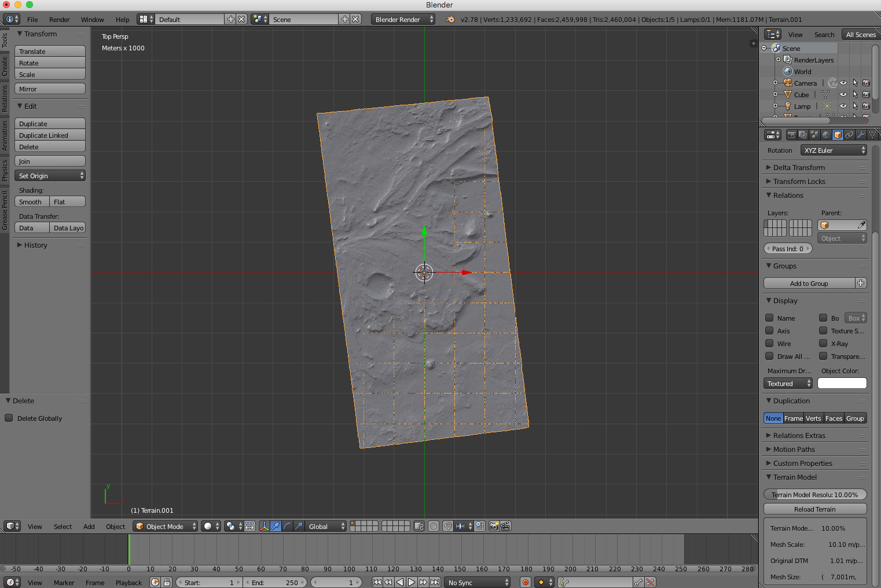
Task: Open the Object Mode dropdown
Action: pyautogui.click(x=166, y=526)
